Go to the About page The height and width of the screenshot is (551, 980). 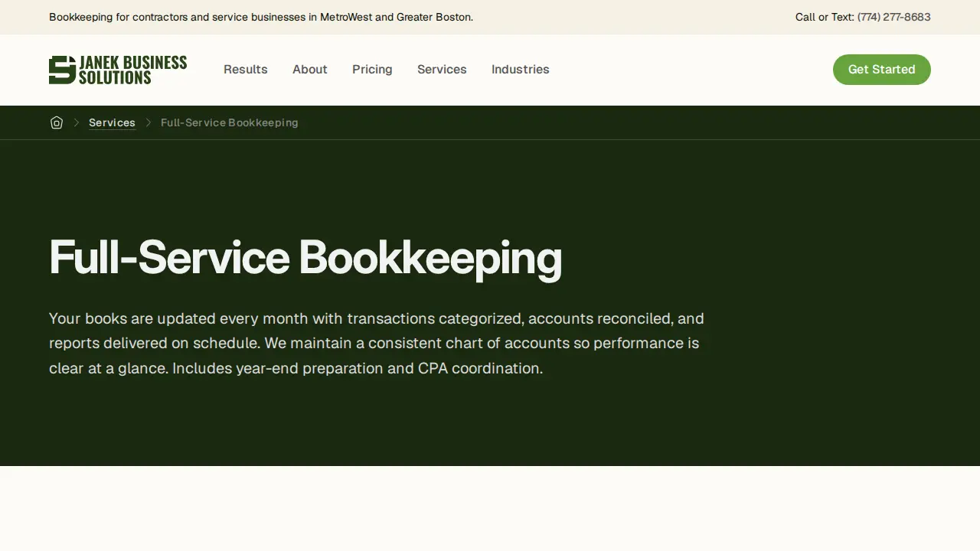point(310,70)
